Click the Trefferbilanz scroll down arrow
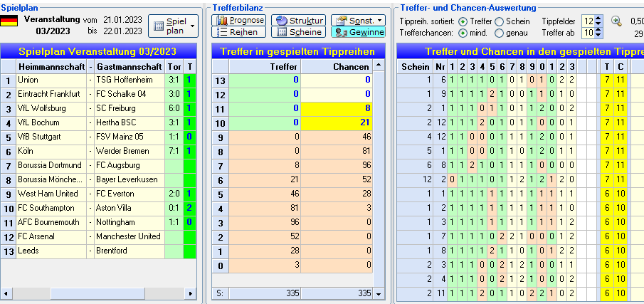This screenshot has width=644, height=304. click(379, 293)
